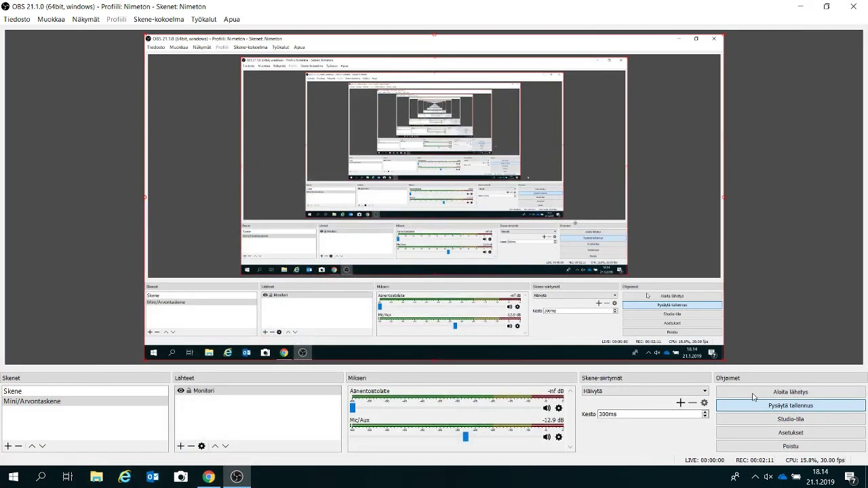Open the Äänentoistolaite mixer settings gear
868x488 pixels.
559,408
